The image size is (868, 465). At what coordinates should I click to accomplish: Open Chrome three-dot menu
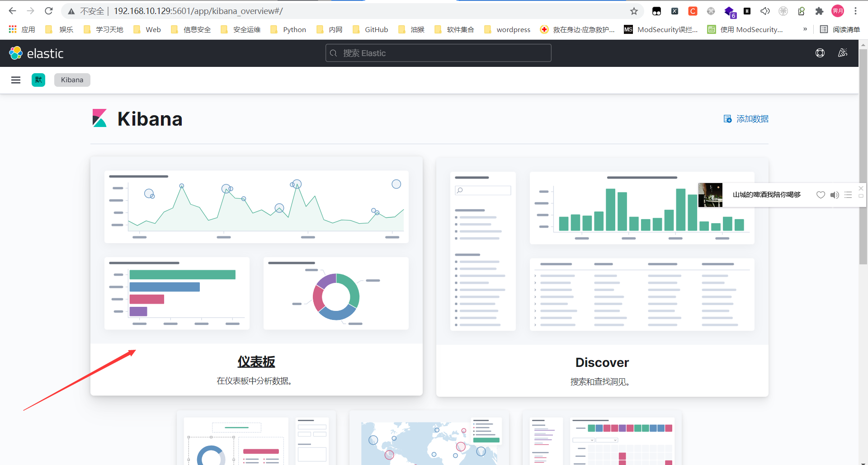coord(855,11)
